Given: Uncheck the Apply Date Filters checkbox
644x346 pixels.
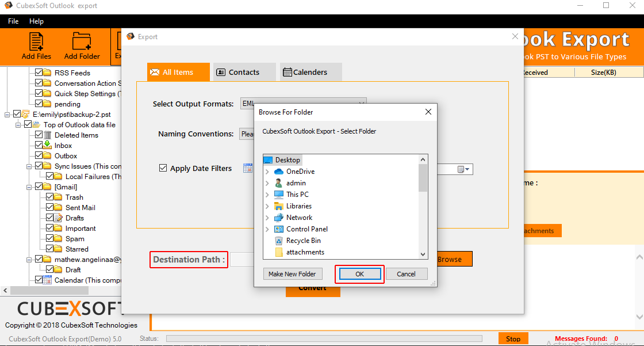Looking at the screenshot, I should pos(163,169).
